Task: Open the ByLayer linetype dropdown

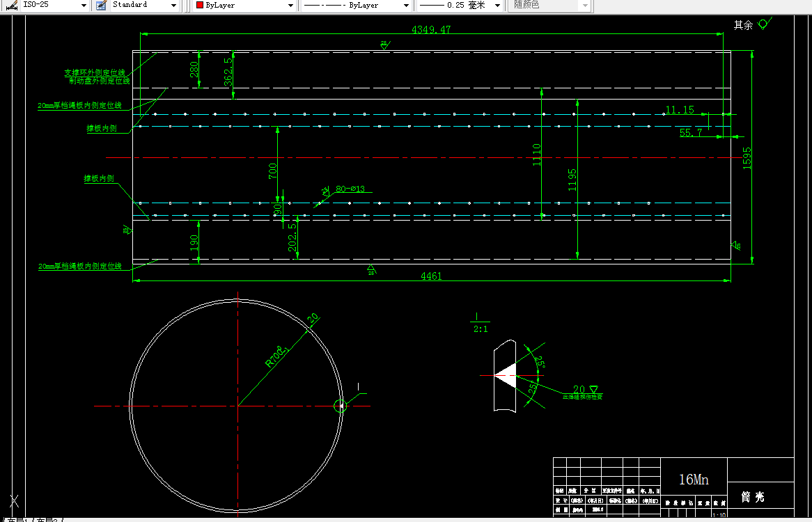Action: click(406, 5)
